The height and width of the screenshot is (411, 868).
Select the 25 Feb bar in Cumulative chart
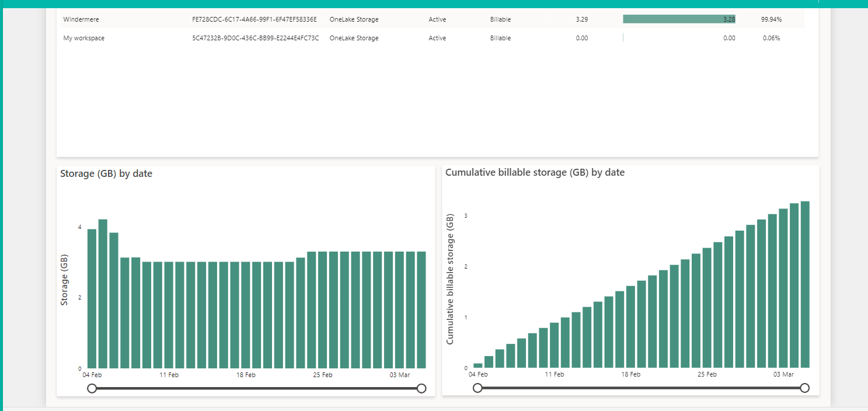tap(707, 308)
